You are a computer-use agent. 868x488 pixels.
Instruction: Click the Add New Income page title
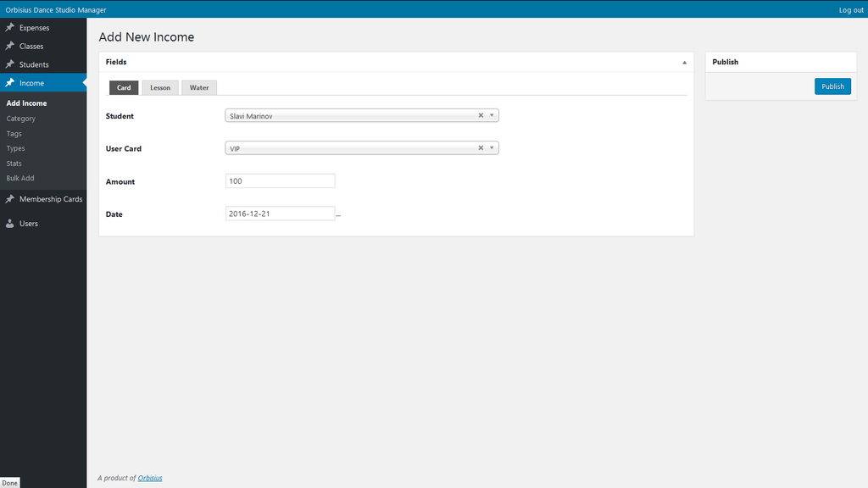[x=147, y=37]
